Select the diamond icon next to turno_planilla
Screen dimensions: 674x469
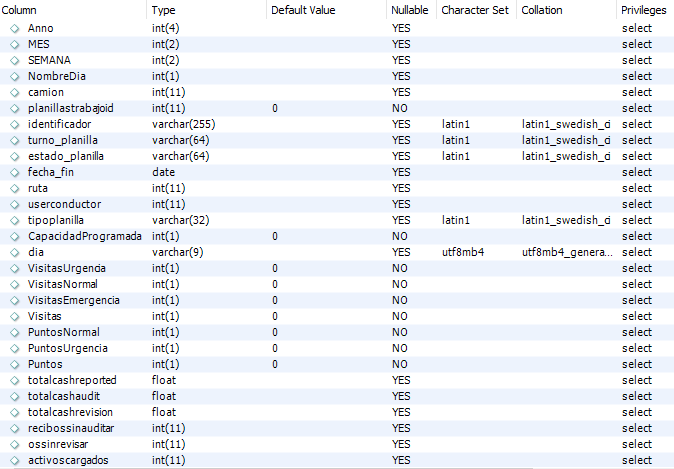[15, 141]
